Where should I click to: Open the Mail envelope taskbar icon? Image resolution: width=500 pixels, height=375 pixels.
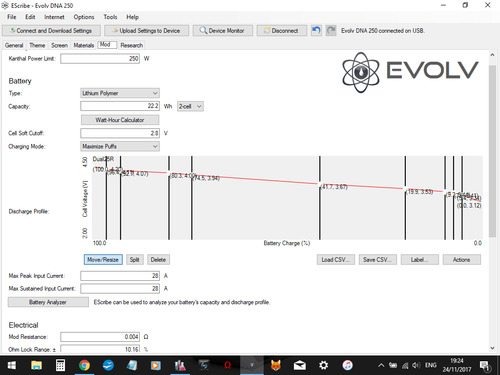[x=300, y=365]
